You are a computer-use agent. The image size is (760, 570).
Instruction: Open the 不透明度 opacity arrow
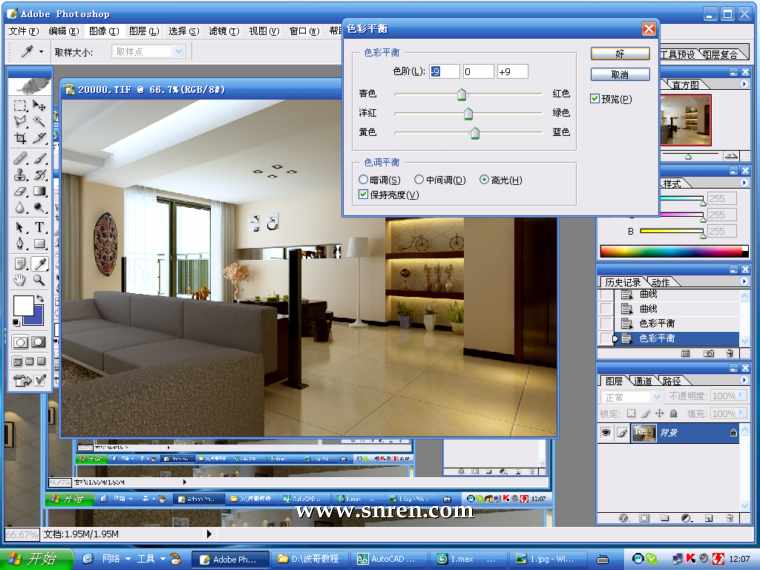[742, 396]
